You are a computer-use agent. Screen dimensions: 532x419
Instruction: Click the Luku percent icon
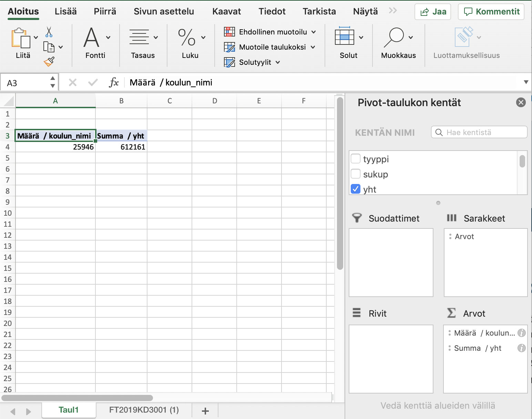(186, 38)
